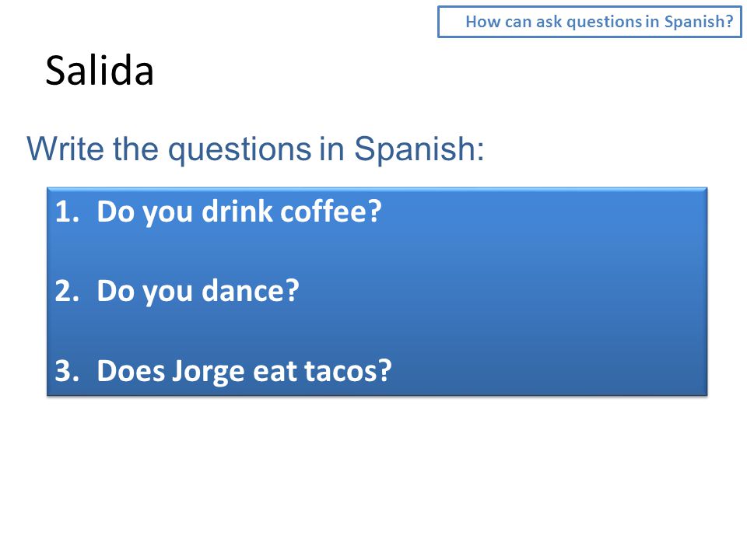Click the word "Does" in question three
Viewport: 747px width, 560px height.
[130, 370]
